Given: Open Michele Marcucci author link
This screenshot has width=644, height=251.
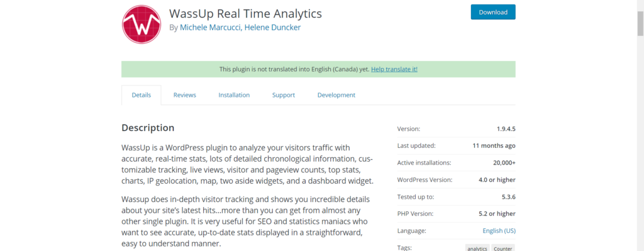Looking at the screenshot, I should coord(210,28).
